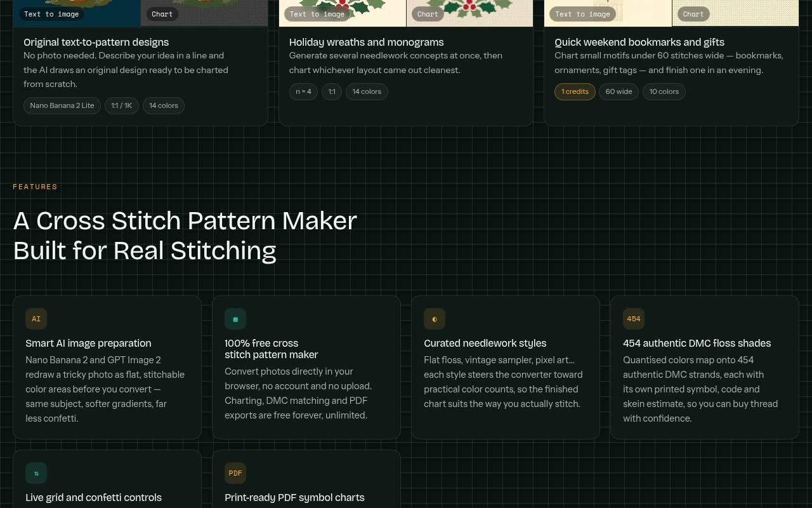
Task: Click the half-circle needlework styles icon
Action: pos(435,319)
